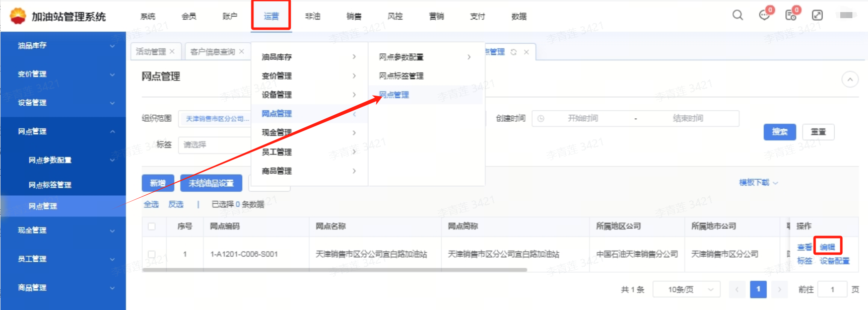Click the 开始时间 date input field
Viewport: 868px width, 310px height.
tap(583, 118)
